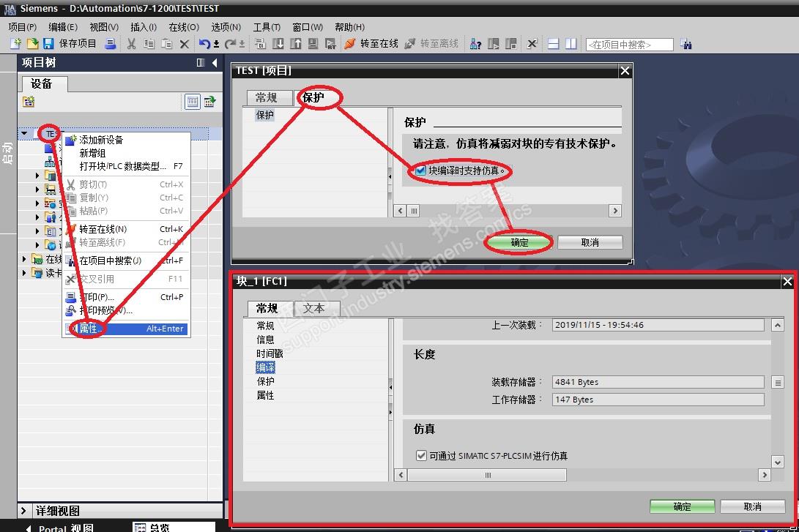Expand the detail view panel
Viewport: 799px width, 532px height.
pyautogui.click(x=23, y=510)
